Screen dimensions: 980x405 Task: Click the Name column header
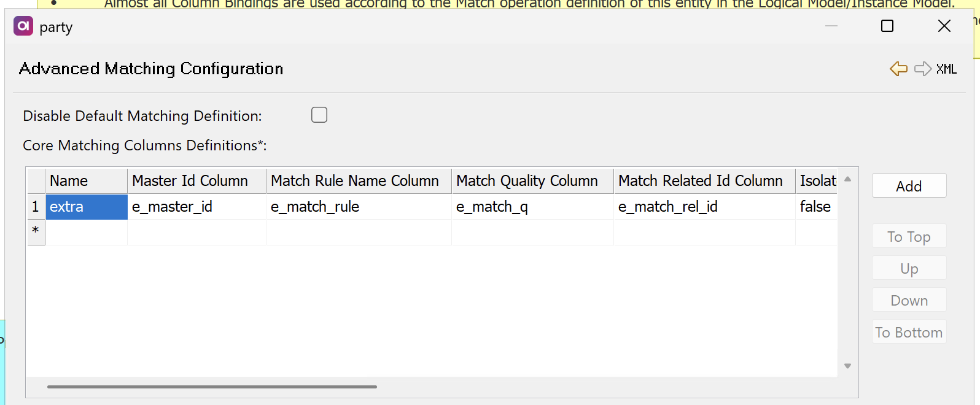click(86, 180)
